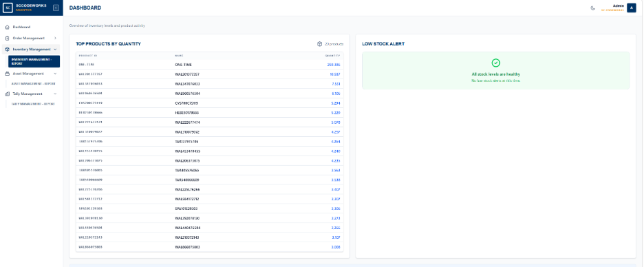Click the Name column header
The height and width of the screenshot is (267, 644).
pos(179,56)
